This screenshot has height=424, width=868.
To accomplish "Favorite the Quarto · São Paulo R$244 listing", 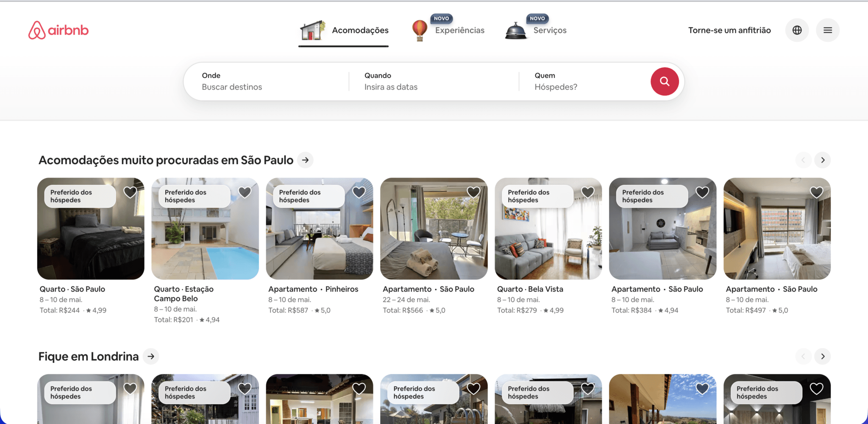I will click(130, 192).
